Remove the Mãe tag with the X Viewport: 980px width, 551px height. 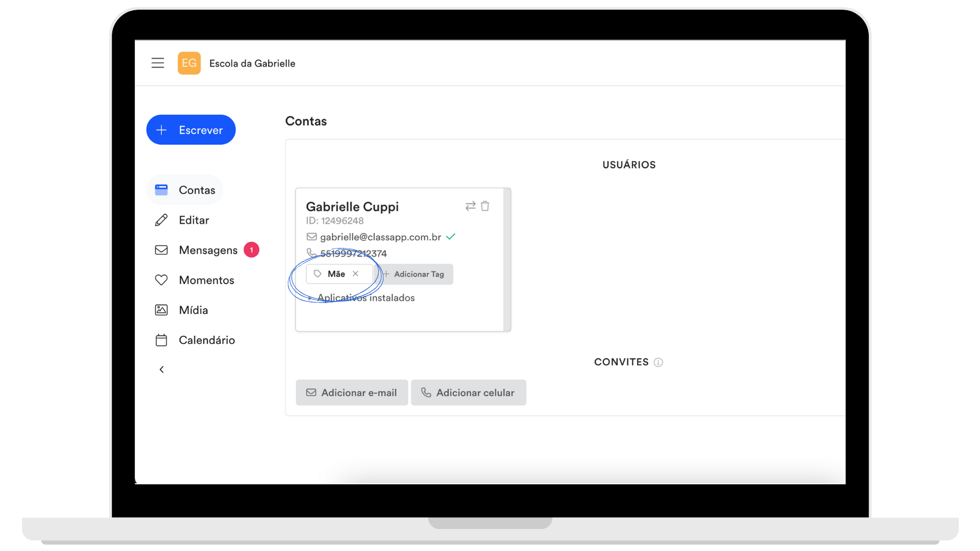coord(356,274)
